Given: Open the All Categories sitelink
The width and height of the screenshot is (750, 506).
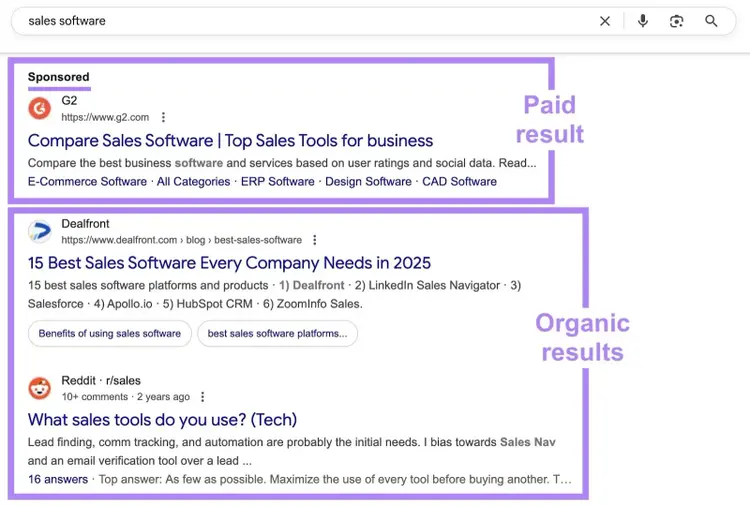Looking at the screenshot, I should (x=193, y=182).
